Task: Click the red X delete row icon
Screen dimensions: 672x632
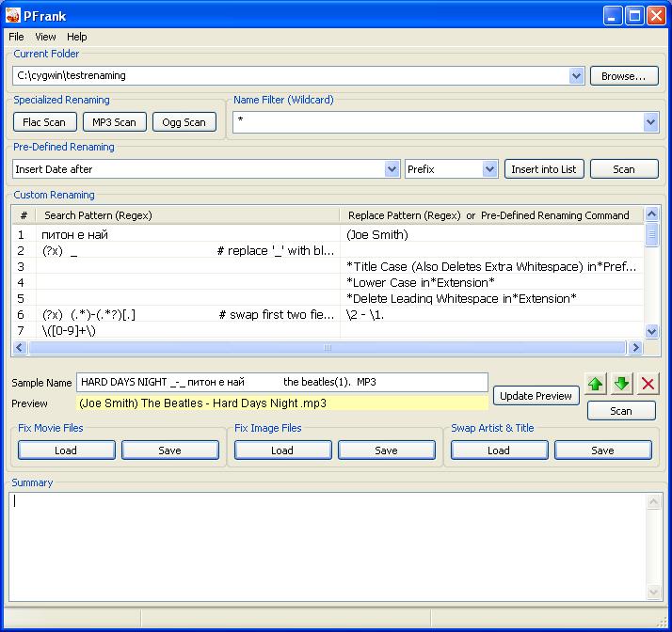Action: click(x=648, y=384)
